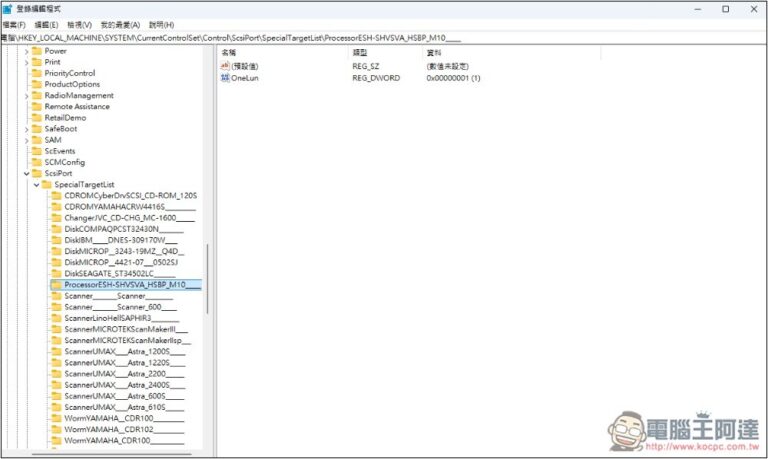Click the RetailDemo folder icon
This screenshot has width=768, height=459.
click(x=37, y=118)
